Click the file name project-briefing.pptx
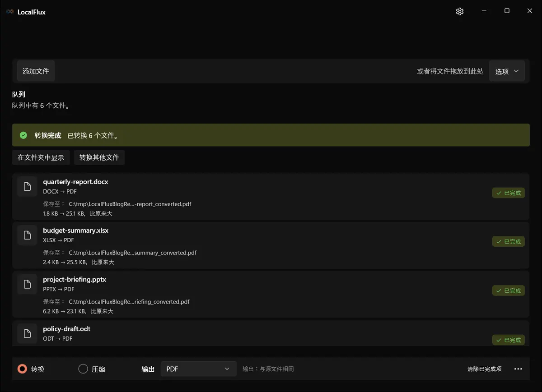 (x=75, y=279)
